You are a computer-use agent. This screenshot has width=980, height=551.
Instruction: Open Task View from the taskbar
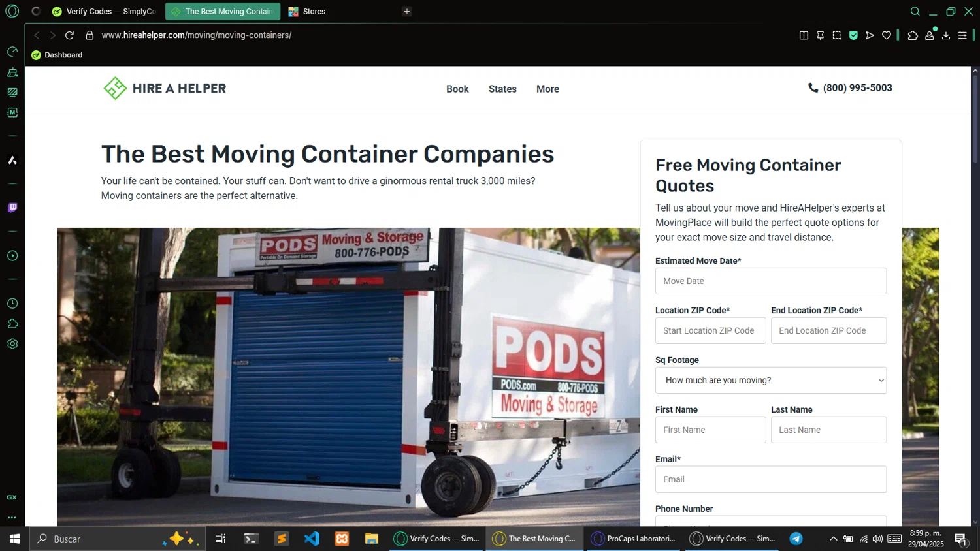(220, 539)
